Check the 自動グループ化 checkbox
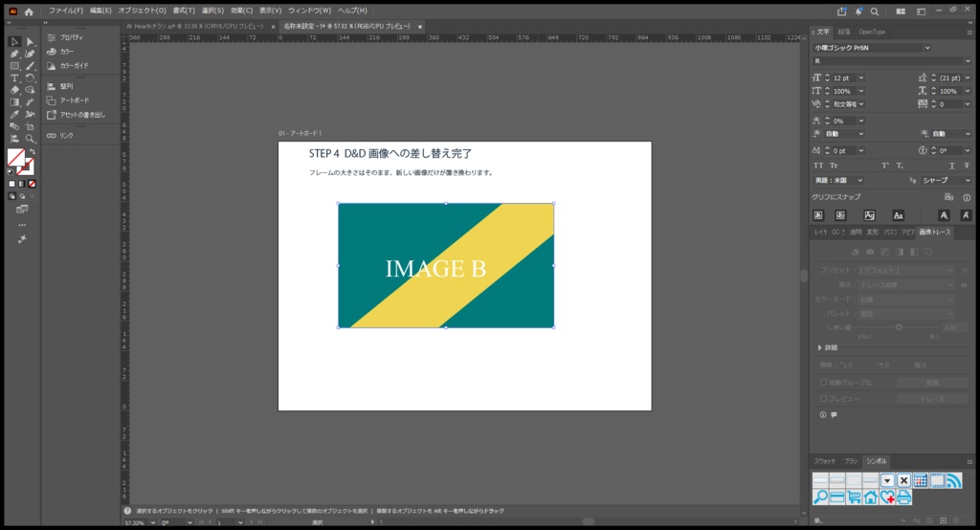This screenshot has width=980, height=530. pos(823,383)
